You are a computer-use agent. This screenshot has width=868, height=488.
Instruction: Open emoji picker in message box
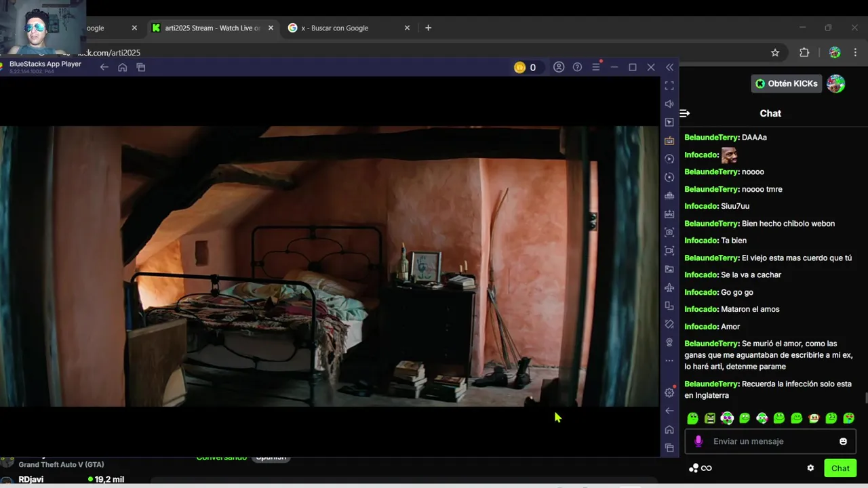tap(843, 441)
